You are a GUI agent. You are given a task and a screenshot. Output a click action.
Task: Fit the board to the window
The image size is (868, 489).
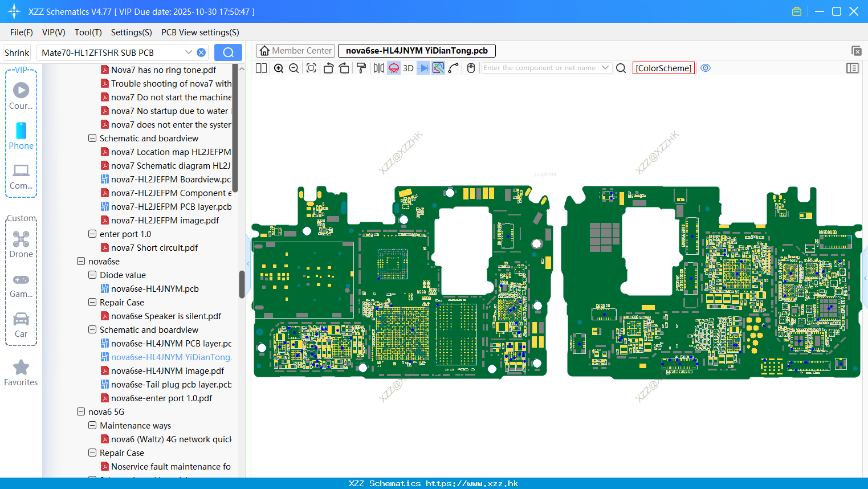[311, 68]
